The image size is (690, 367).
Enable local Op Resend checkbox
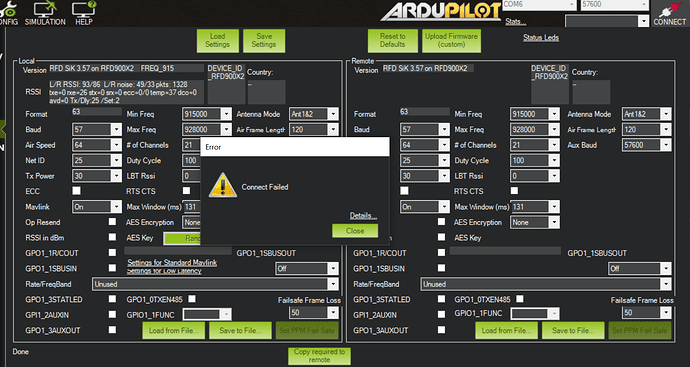(112, 222)
